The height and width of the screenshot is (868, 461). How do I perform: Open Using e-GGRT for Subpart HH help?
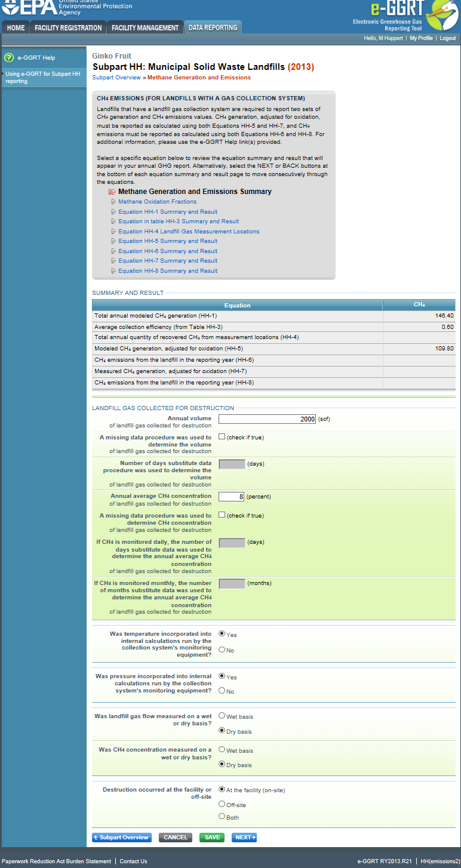click(x=42, y=78)
